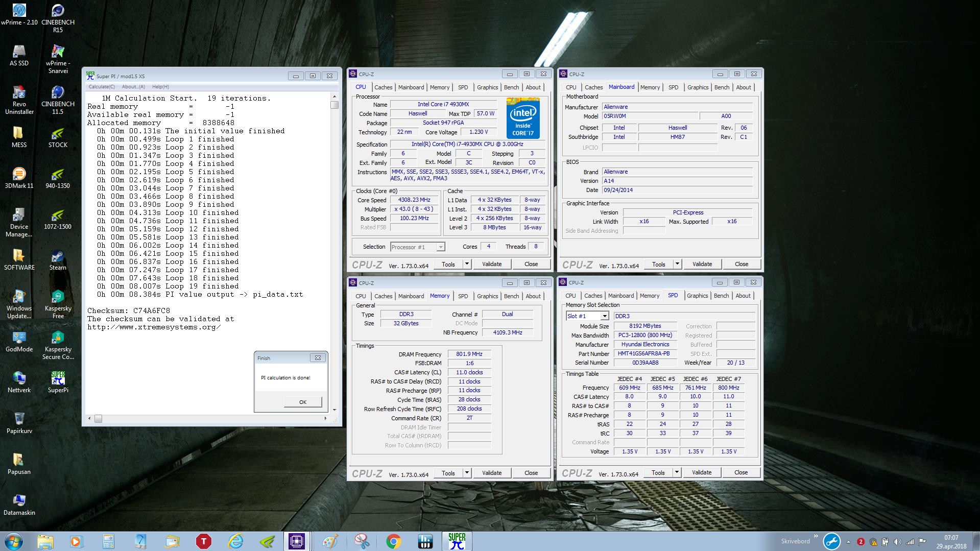Screen dimensions: 980x551
Task: Click the Part Number HMT41GS6AFR8A-PB field
Action: coord(645,353)
